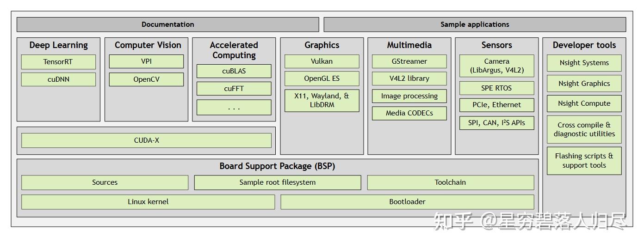Select the GStreamer multimedia box
The image size is (644, 248).
click(409, 61)
